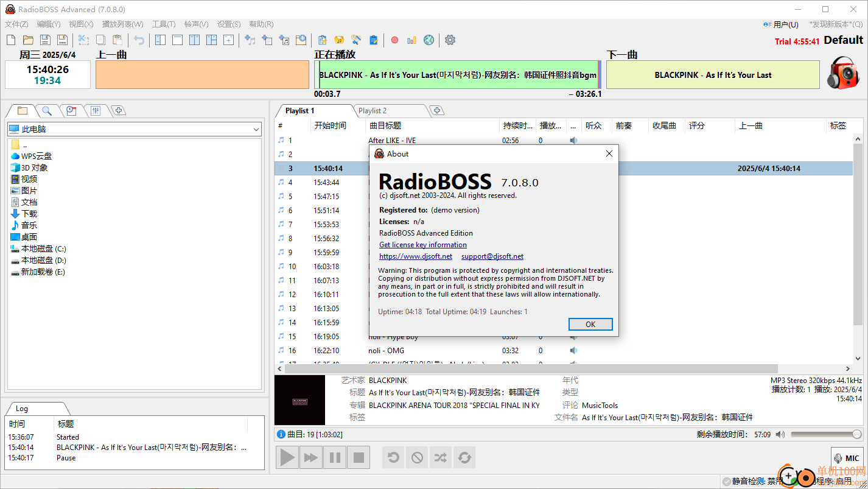This screenshot has width=868, height=489.
Task: Click the Save As floppy disk icon
Action: click(x=62, y=40)
